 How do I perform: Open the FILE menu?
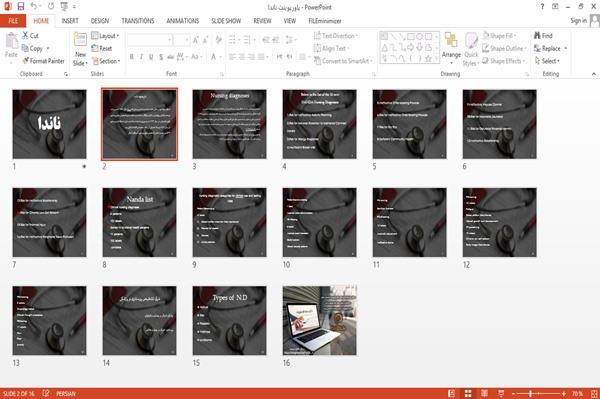[13, 21]
